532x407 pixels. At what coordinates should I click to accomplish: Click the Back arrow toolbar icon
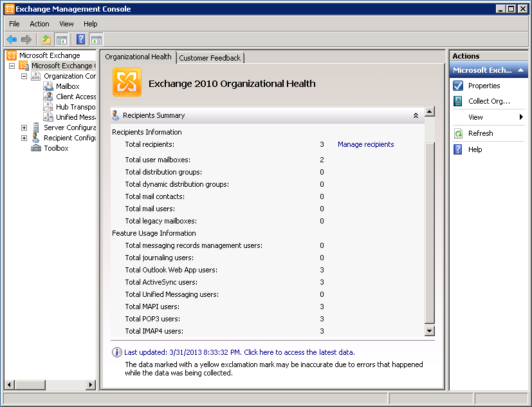point(12,40)
